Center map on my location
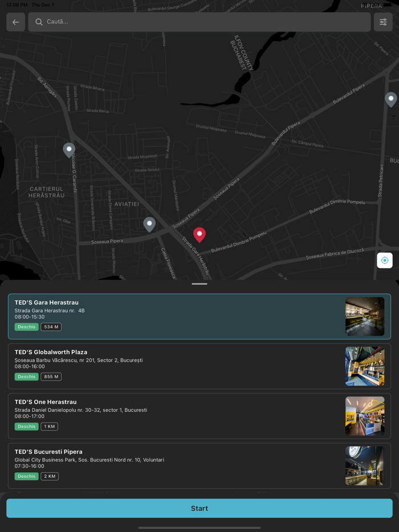The width and height of the screenshot is (399, 532). 385,260
